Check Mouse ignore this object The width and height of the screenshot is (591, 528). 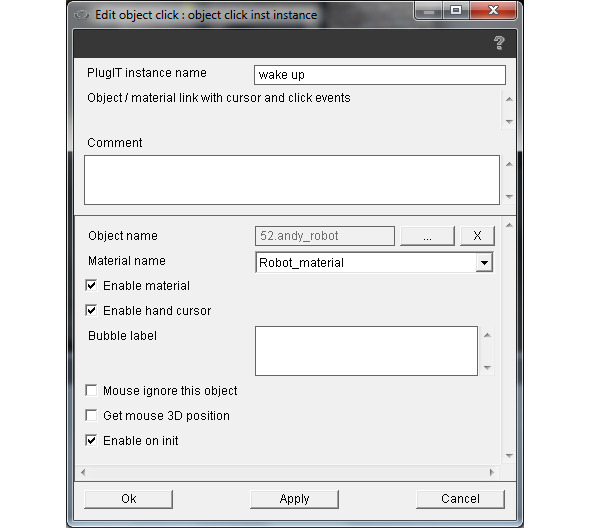tap(91, 390)
